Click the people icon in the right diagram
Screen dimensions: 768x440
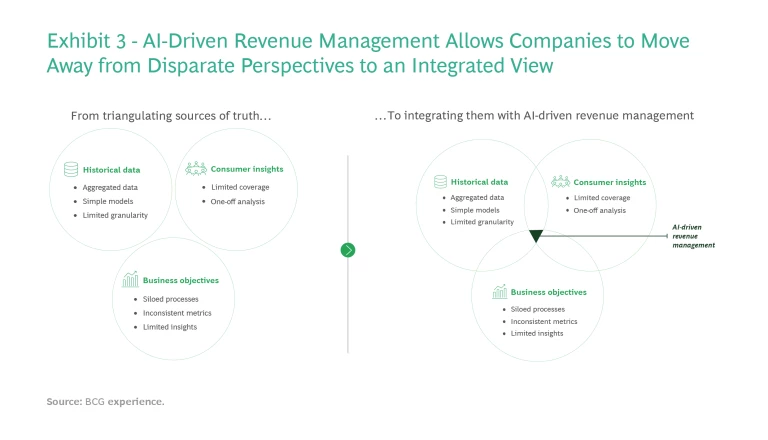[560, 182]
